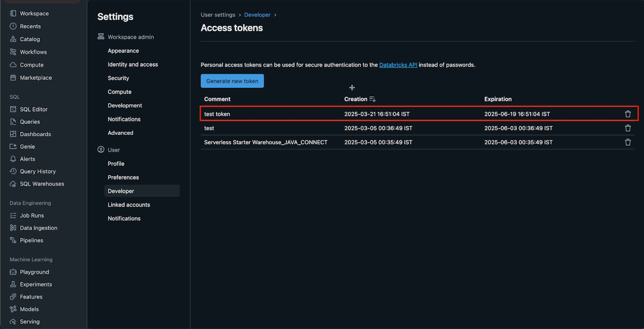Screen dimensions: 644x329
Task: Click the SQL Editor icon
Action: [x=13, y=109]
